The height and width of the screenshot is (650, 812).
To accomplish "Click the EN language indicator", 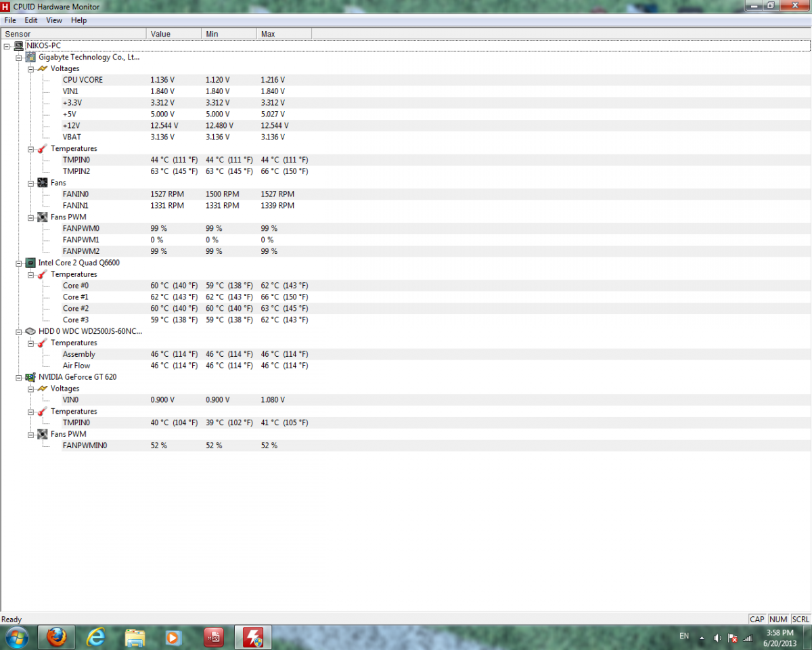I will [x=684, y=636].
